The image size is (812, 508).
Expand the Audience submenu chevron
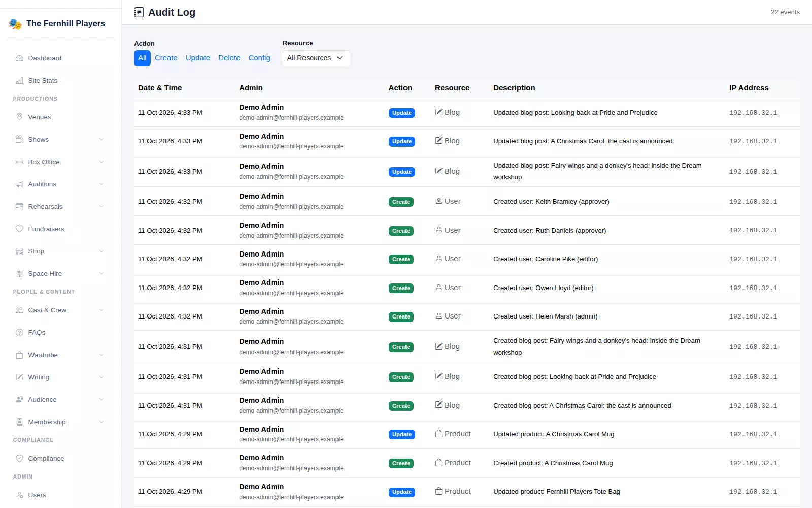point(101,400)
